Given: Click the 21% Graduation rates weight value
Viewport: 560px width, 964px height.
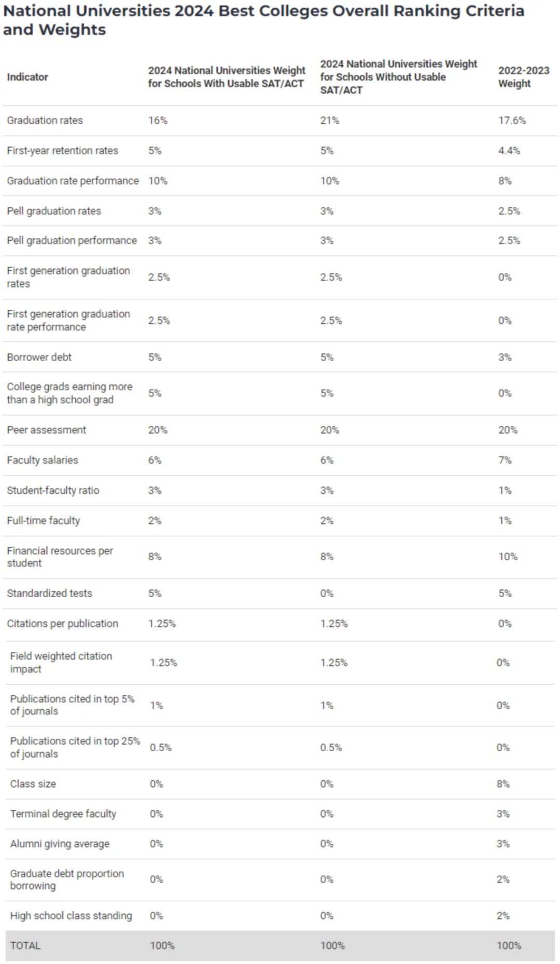Looking at the screenshot, I should pos(329,120).
